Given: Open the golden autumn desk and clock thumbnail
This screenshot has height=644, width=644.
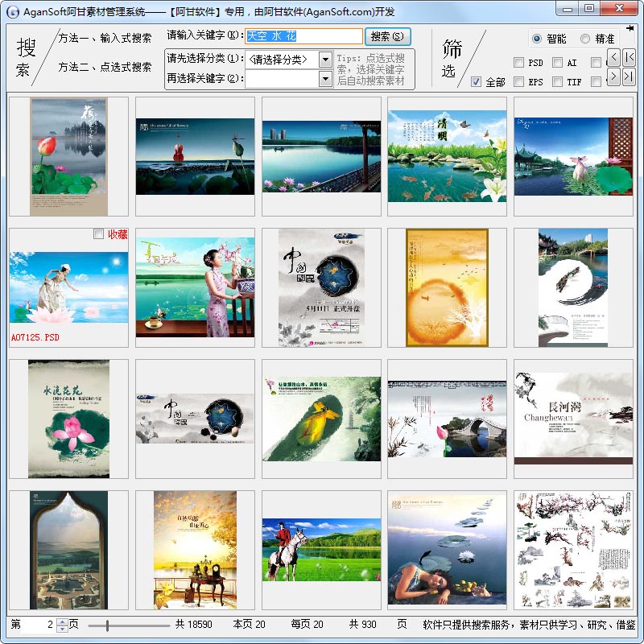Looking at the screenshot, I should (195, 550).
